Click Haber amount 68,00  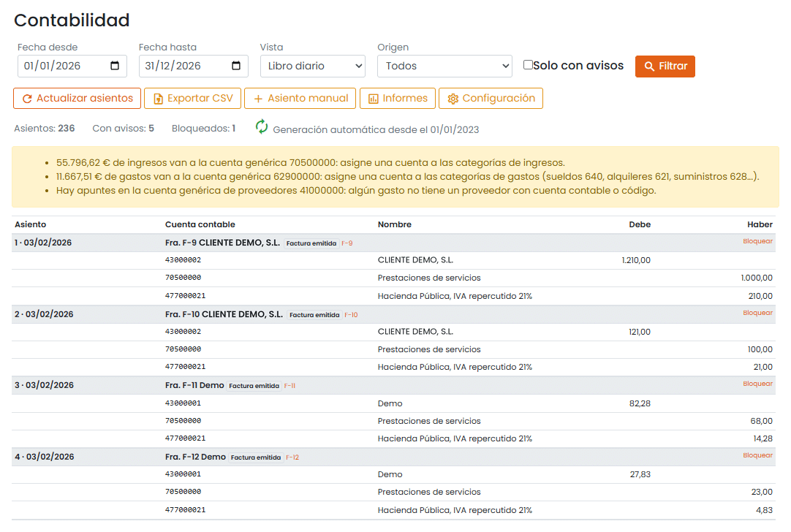[x=761, y=421]
